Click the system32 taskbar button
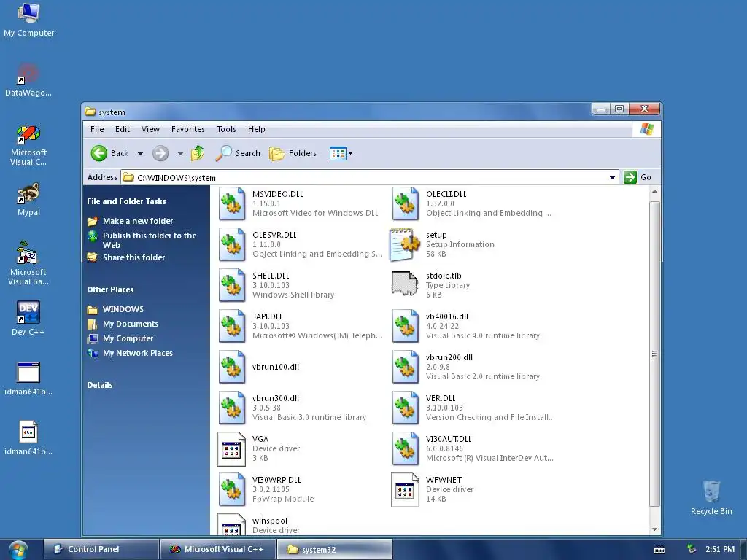 pyautogui.click(x=334, y=549)
